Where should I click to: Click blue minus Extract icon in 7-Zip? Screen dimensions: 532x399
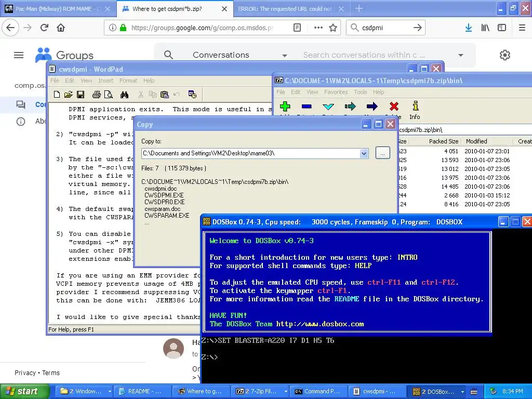tap(307, 107)
